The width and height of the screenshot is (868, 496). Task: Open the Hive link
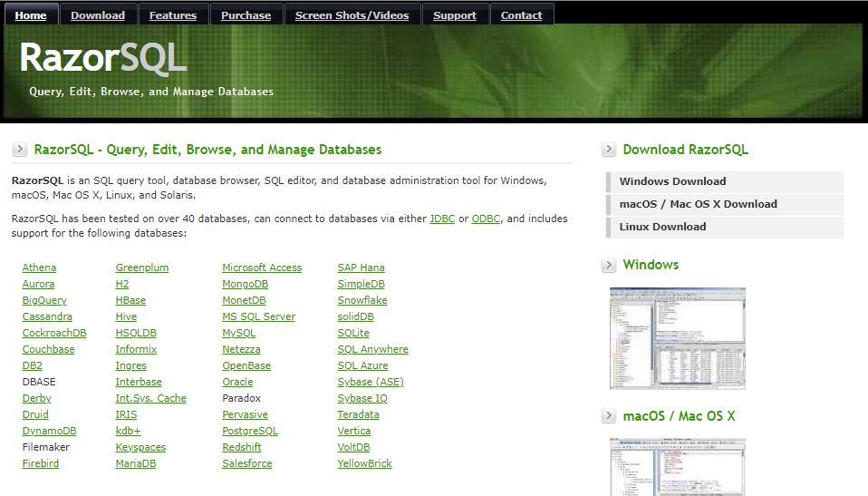[x=126, y=316]
